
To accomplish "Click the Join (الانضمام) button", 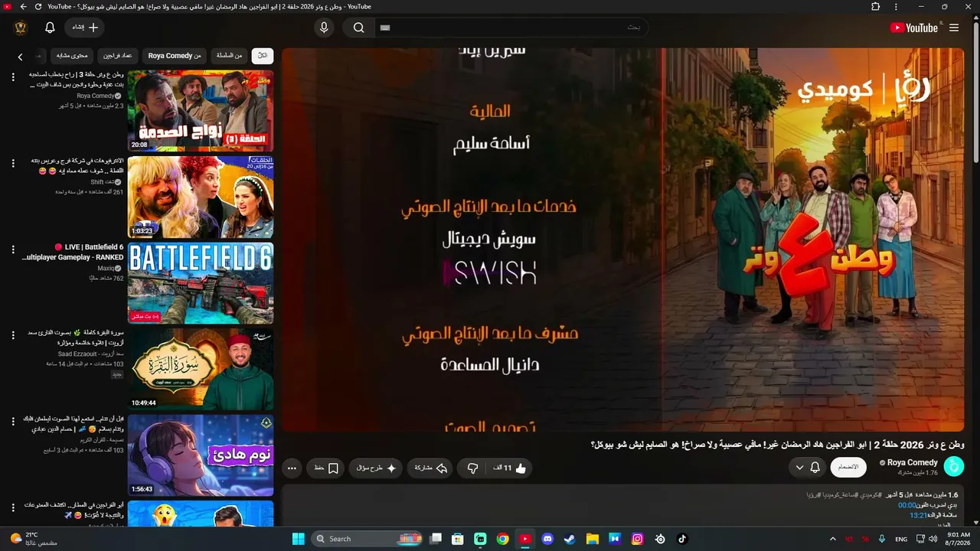I will tap(848, 467).
